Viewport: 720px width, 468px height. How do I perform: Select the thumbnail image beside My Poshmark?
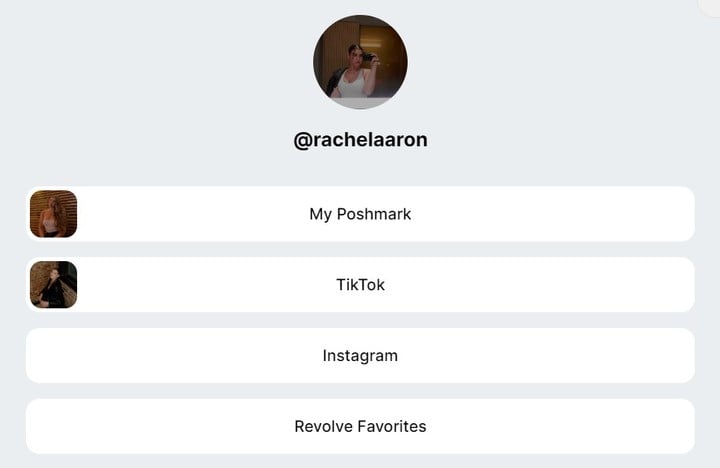(x=53, y=214)
